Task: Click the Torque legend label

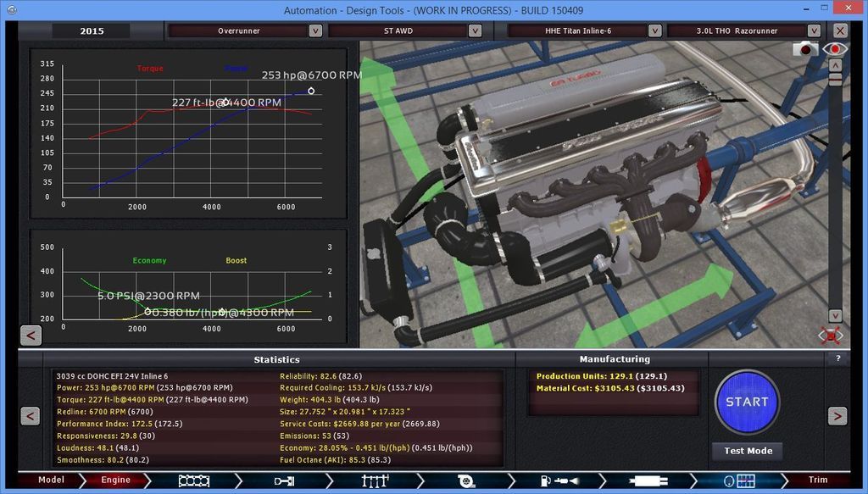Action: click(x=150, y=69)
